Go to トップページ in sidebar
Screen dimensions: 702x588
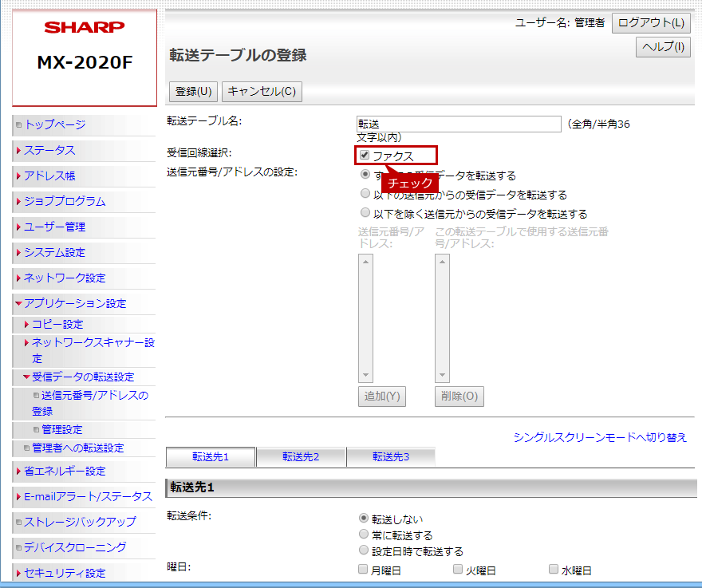coord(55,124)
